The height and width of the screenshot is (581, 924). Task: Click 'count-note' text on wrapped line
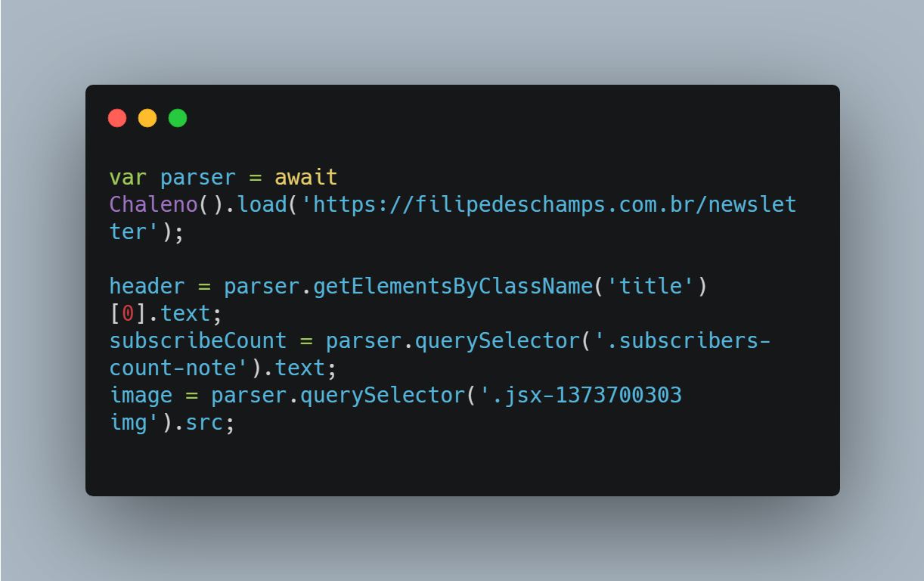(173, 368)
